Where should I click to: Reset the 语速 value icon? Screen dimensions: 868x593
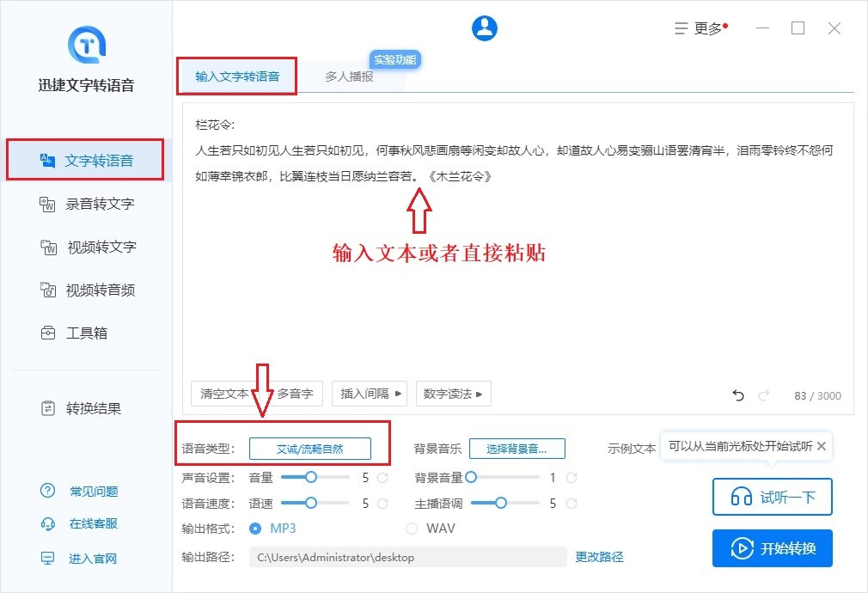382,504
